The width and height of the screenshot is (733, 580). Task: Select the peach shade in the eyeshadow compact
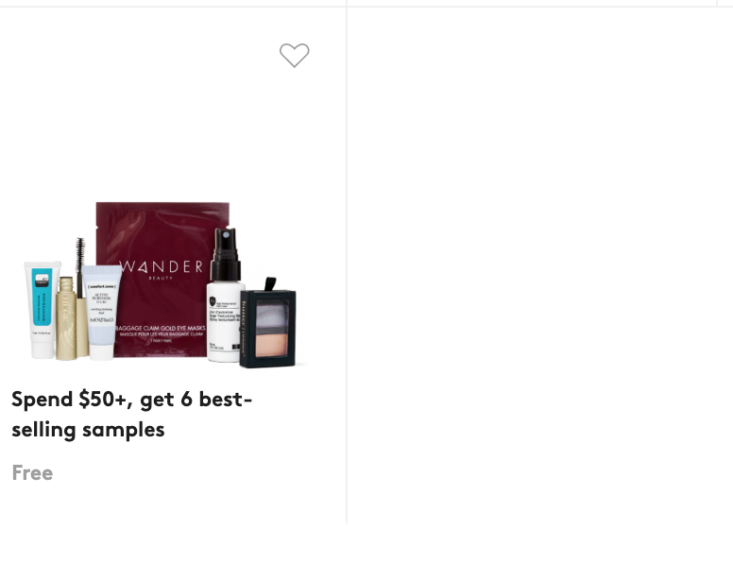click(272, 342)
